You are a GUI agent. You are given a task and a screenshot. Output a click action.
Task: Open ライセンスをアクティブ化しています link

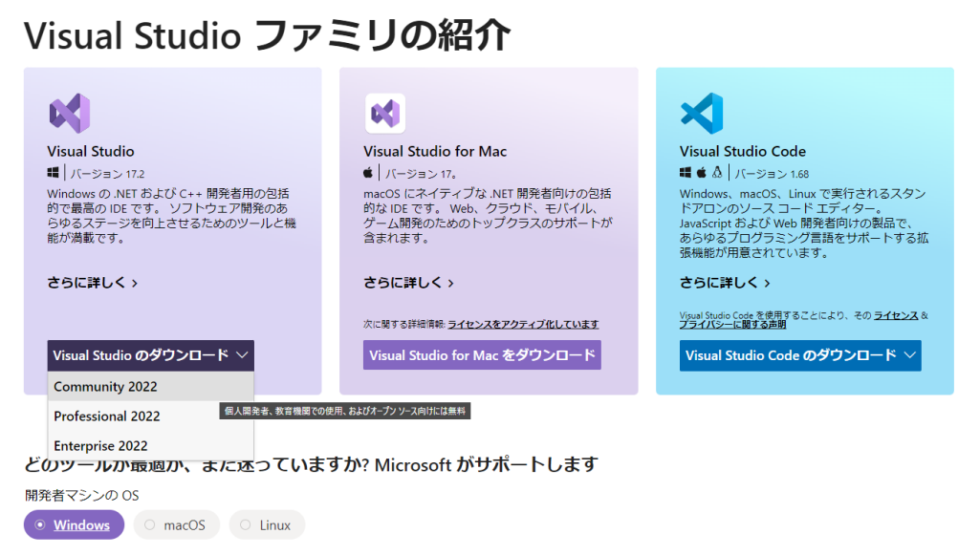click(x=523, y=324)
